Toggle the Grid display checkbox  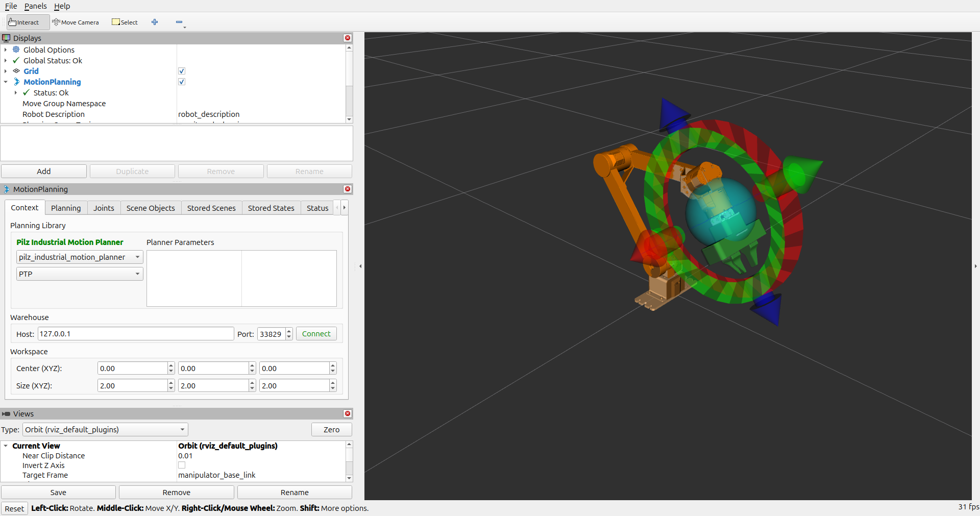[x=182, y=71]
